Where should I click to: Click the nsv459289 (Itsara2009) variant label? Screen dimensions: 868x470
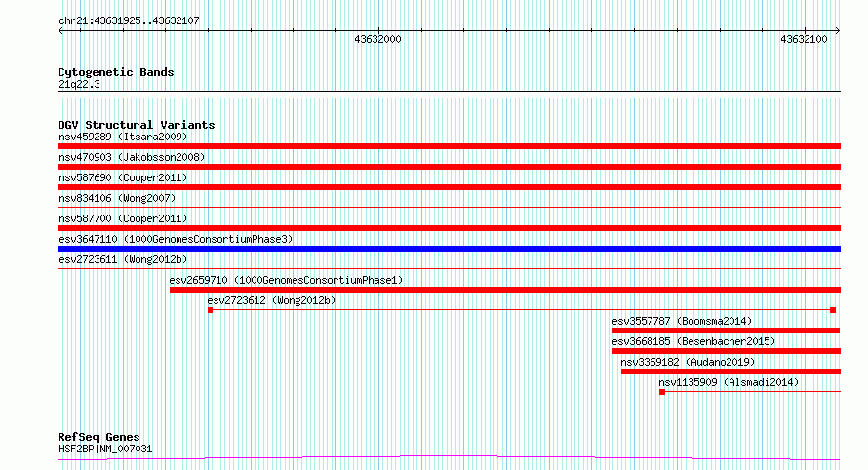coord(123,137)
